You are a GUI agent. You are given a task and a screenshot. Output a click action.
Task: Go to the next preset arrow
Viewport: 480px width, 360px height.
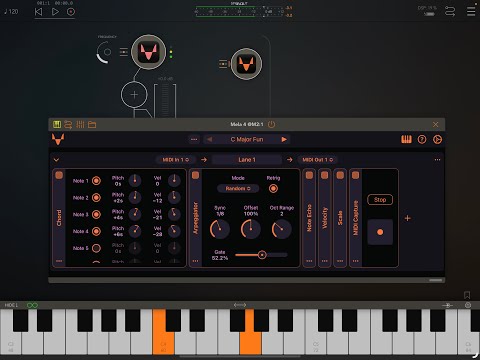click(x=284, y=139)
